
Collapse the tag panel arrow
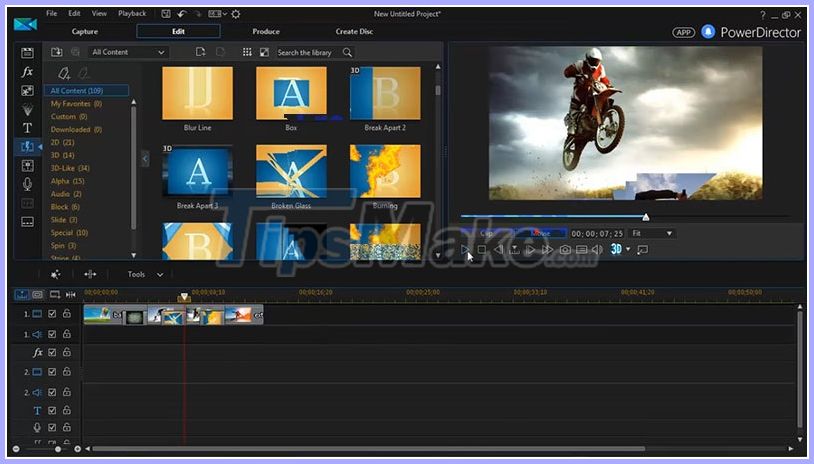click(145, 158)
